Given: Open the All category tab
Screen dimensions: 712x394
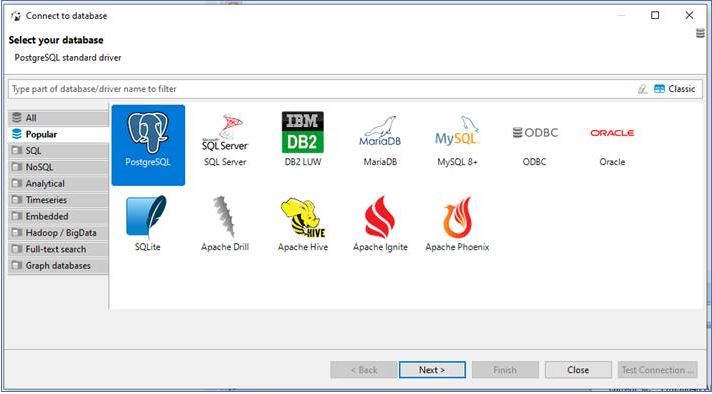Looking at the screenshot, I should (x=59, y=118).
